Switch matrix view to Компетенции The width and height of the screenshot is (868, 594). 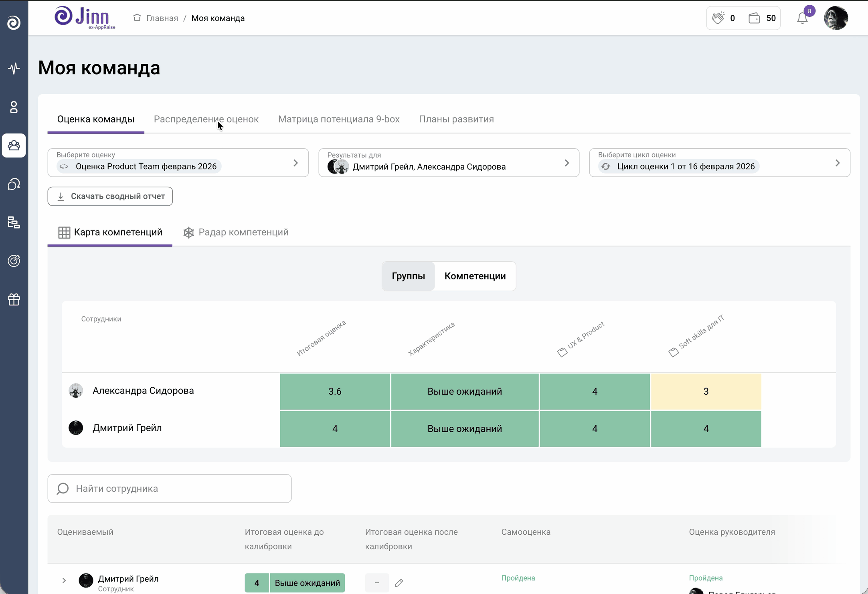pyautogui.click(x=475, y=276)
